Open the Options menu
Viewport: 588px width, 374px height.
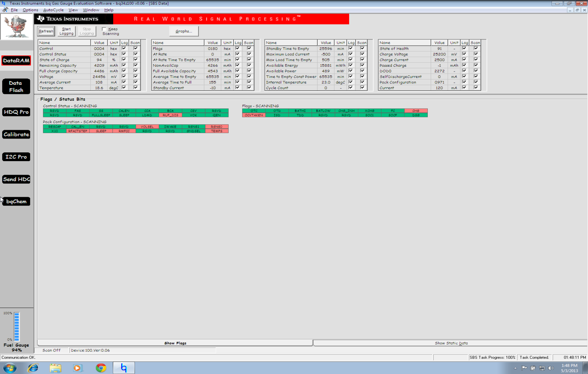[x=30, y=10]
